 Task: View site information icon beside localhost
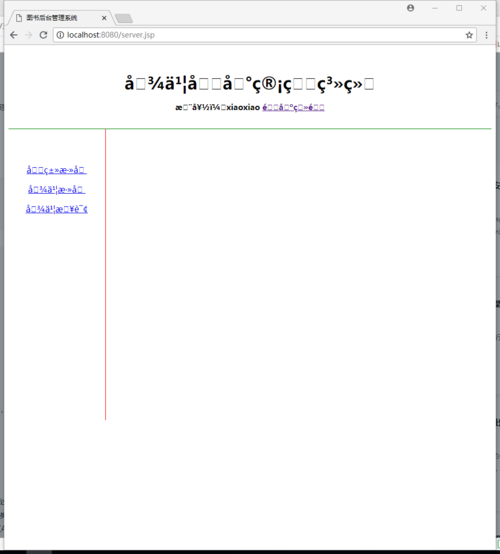coord(60,35)
